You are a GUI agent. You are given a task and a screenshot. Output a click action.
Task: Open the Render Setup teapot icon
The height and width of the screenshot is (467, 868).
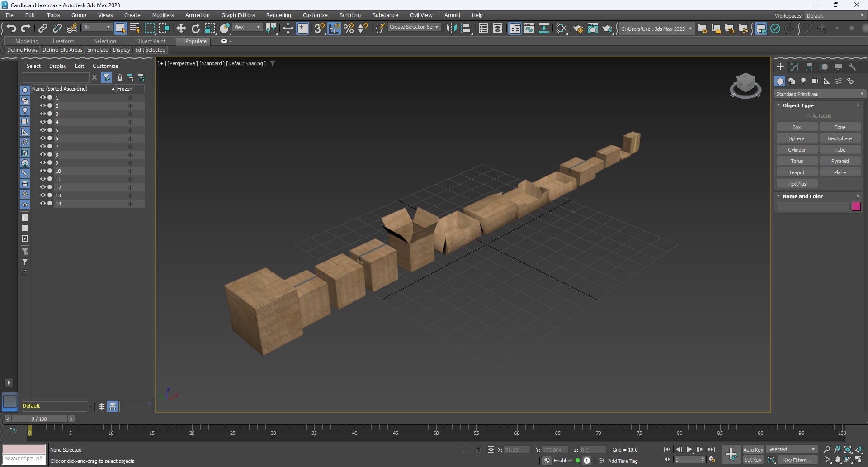pos(578,28)
